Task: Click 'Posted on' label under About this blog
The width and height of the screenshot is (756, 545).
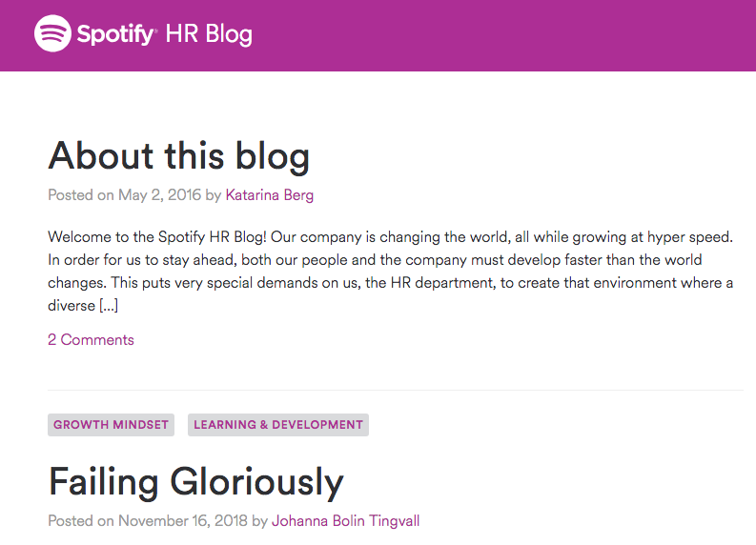Action: (x=80, y=194)
